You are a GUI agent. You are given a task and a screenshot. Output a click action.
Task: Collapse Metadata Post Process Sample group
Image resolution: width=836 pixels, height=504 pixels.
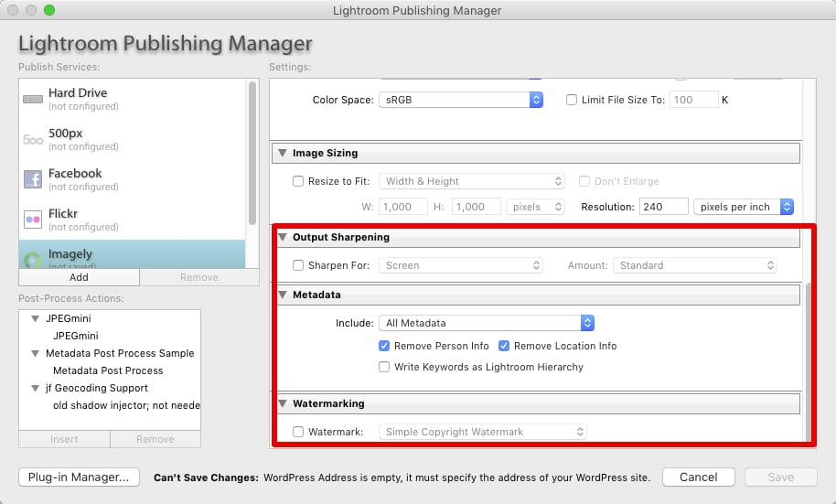[x=35, y=354]
